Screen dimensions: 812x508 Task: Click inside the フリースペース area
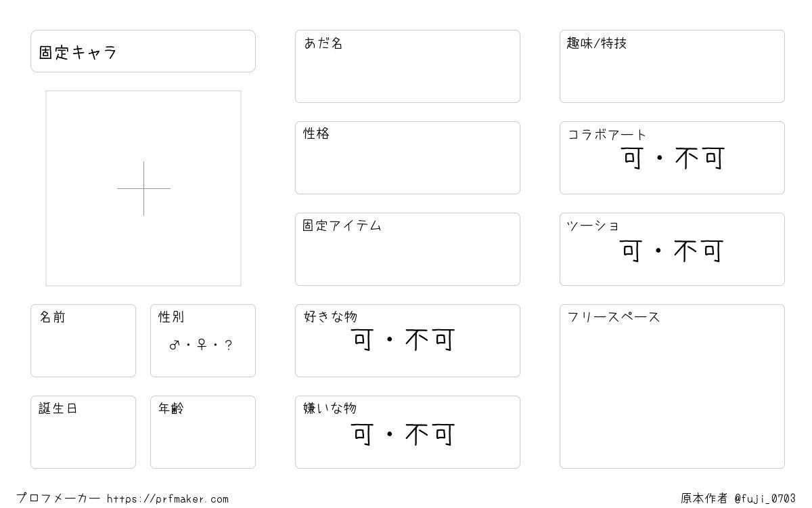[672, 386]
